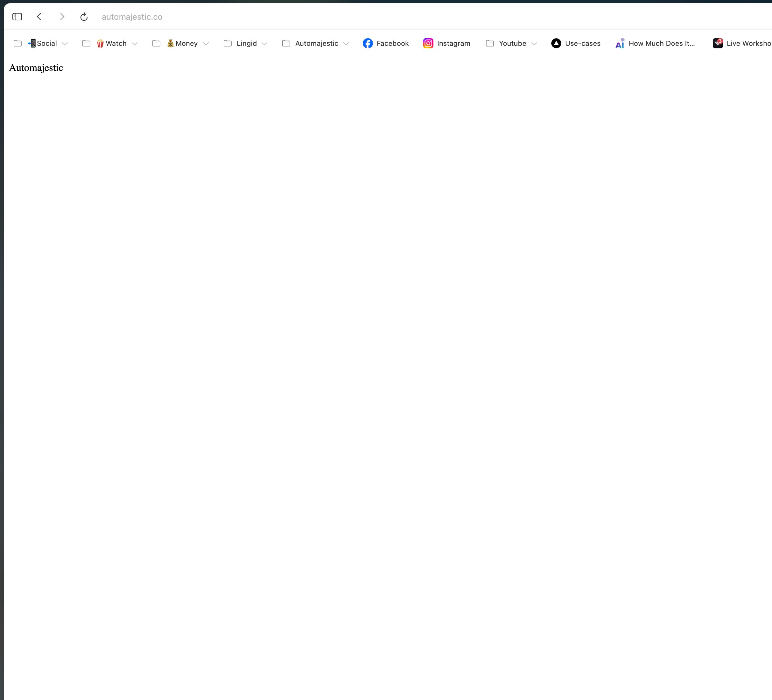This screenshot has height=700, width=772.
Task: Open How Much Does It bookmark
Action: [655, 43]
